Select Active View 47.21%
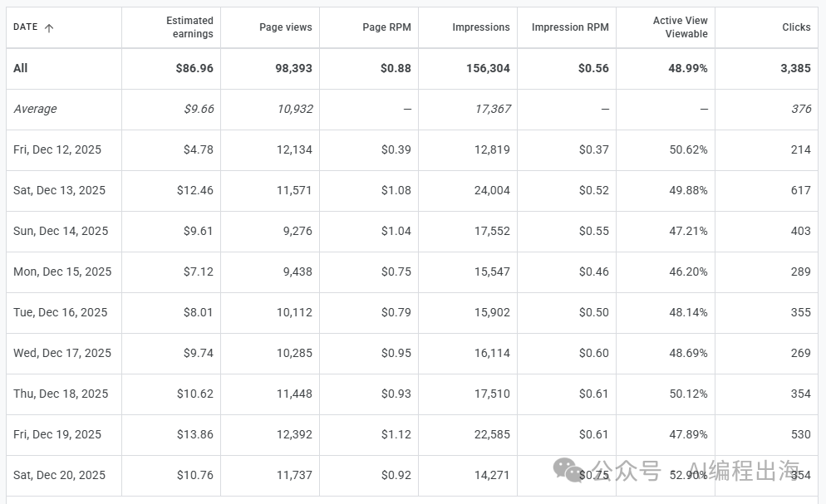The height and width of the screenshot is (504, 826). pyautogui.click(x=688, y=231)
